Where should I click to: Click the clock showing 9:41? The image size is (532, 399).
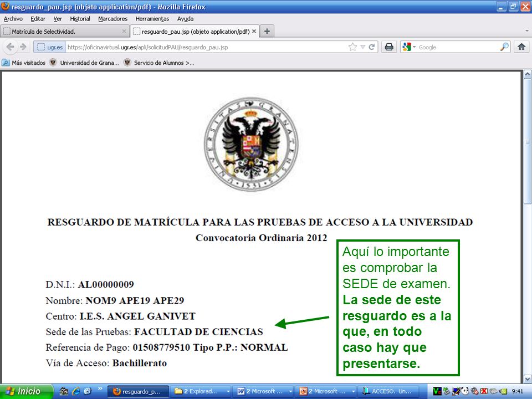click(x=518, y=392)
